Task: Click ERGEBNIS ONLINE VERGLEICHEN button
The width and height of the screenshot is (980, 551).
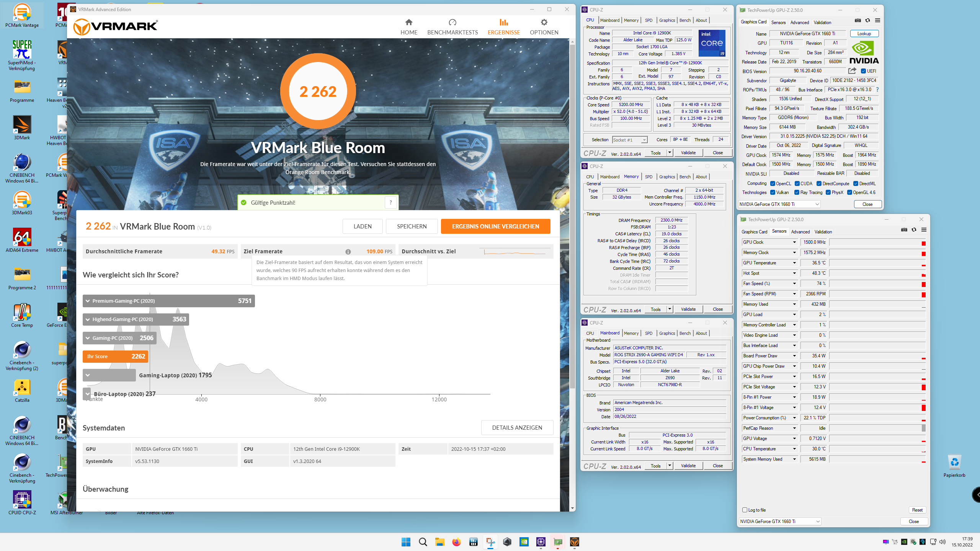Action: (495, 226)
